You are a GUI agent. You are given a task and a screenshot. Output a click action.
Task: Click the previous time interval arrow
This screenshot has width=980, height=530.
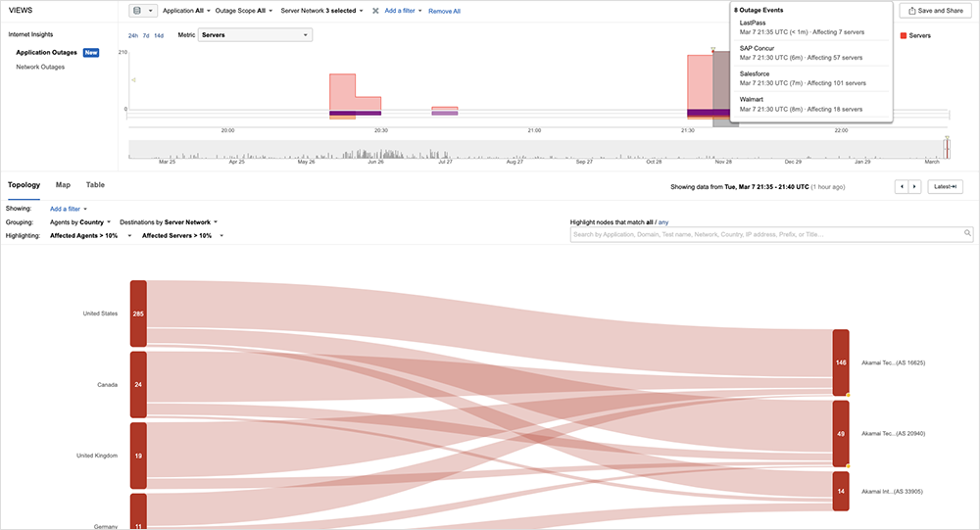tap(902, 186)
